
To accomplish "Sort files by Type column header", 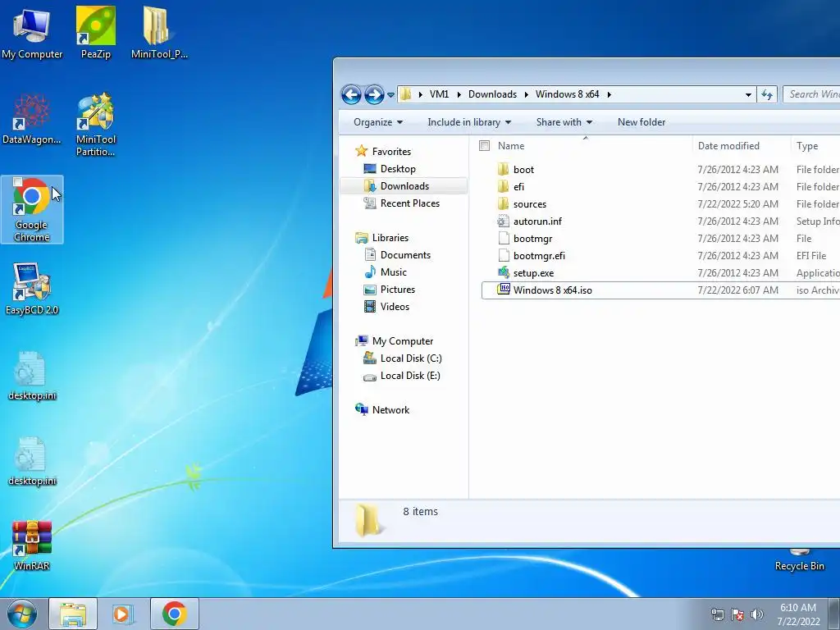I will tap(807, 146).
